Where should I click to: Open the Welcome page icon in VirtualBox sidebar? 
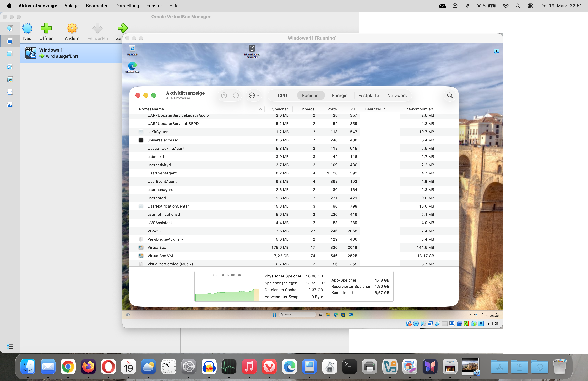pyautogui.click(x=10, y=28)
